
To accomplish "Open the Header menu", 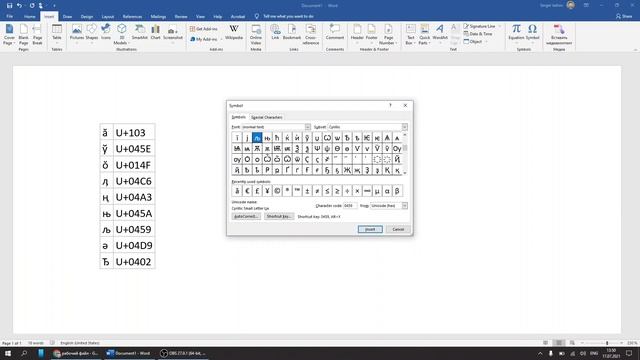I will (x=357, y=33).
